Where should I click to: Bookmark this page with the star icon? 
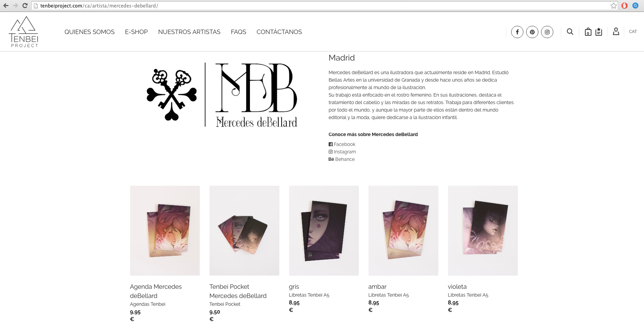coord(613,5)
